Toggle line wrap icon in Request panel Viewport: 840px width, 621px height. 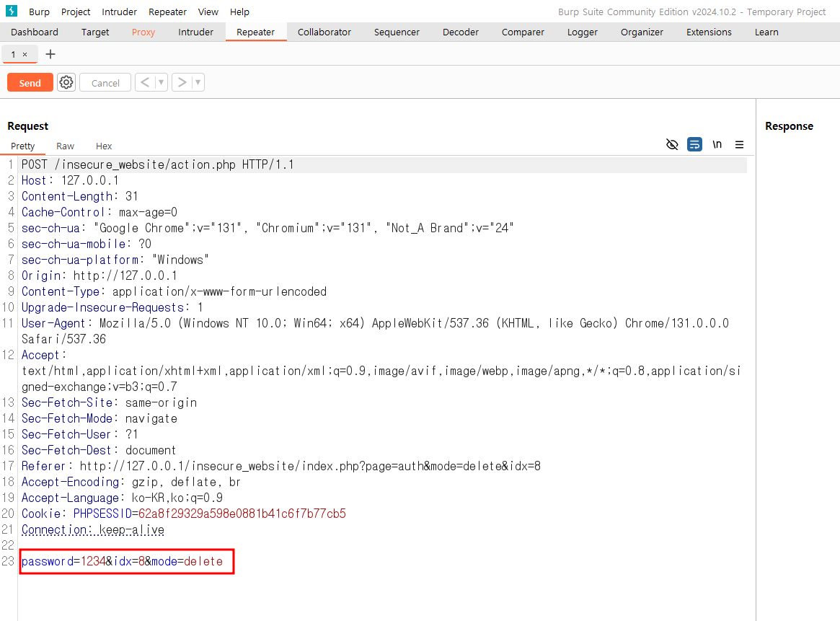pyautogui.click(x=694, y=145)
